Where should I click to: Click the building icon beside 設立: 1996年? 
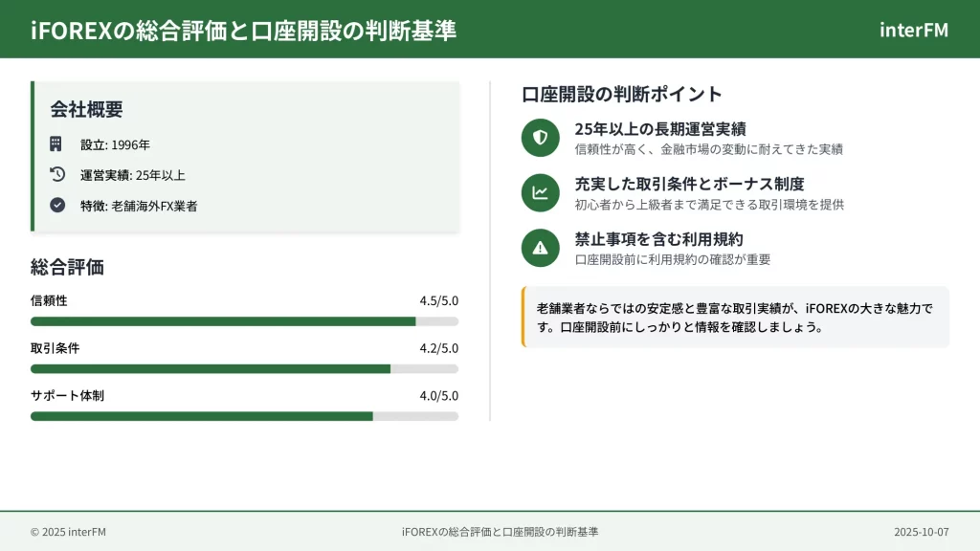56,144
